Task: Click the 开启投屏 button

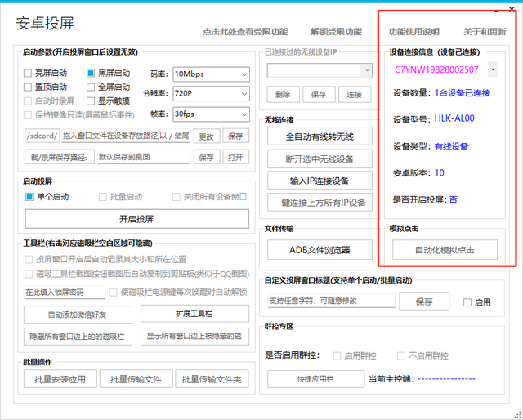Action: (x=137, y=219)
